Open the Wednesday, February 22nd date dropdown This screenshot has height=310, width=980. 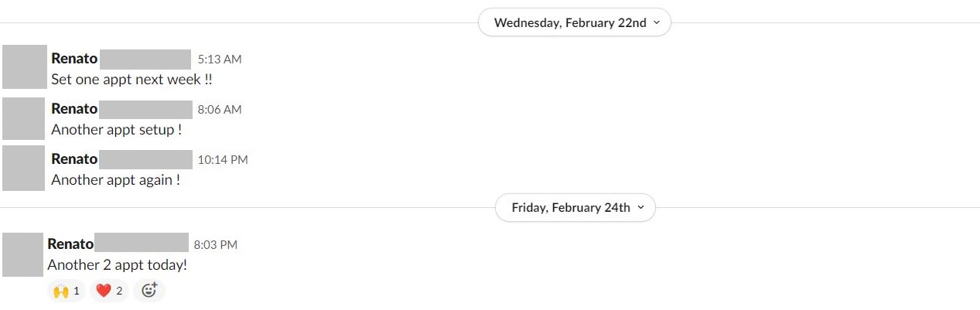click(x=575, y=22)
